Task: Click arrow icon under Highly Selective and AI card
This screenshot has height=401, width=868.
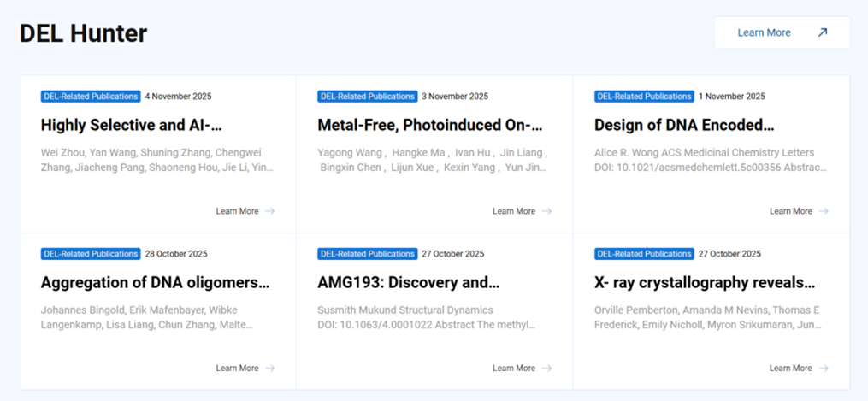Action: click(x=269, y=211)
